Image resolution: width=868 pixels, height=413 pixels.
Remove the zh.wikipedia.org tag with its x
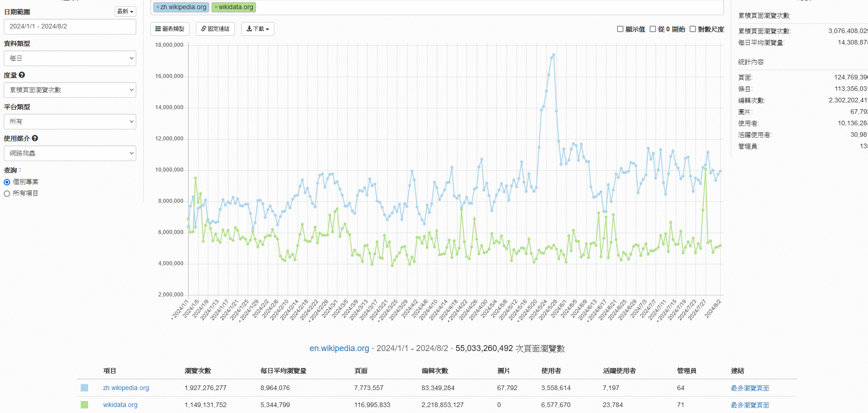(x=157, y=7)
